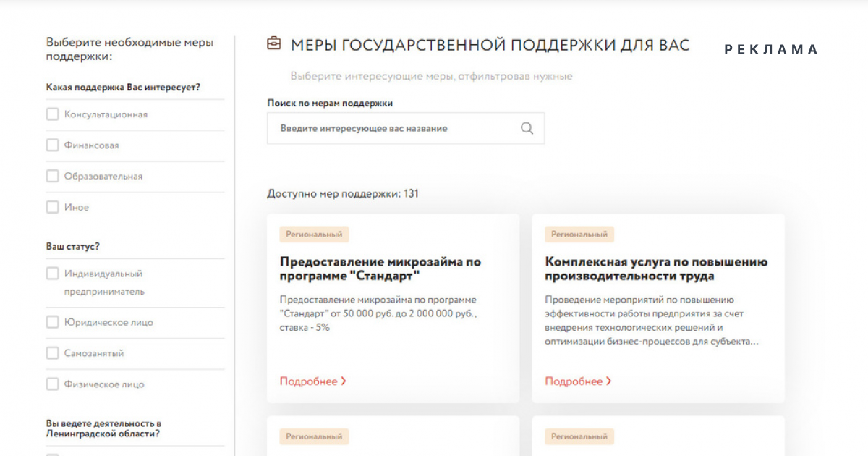
Task: Open the Комплексная услуга card title
Action: click(x=656, y=269)
